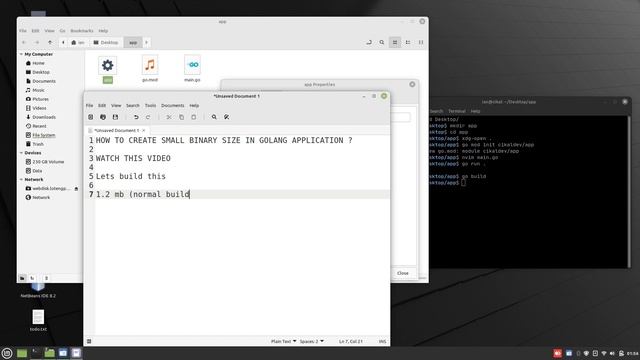This screenshot has height=360, width=640.
Task: Toggle location entry icon in file manager
Action: 369,42
